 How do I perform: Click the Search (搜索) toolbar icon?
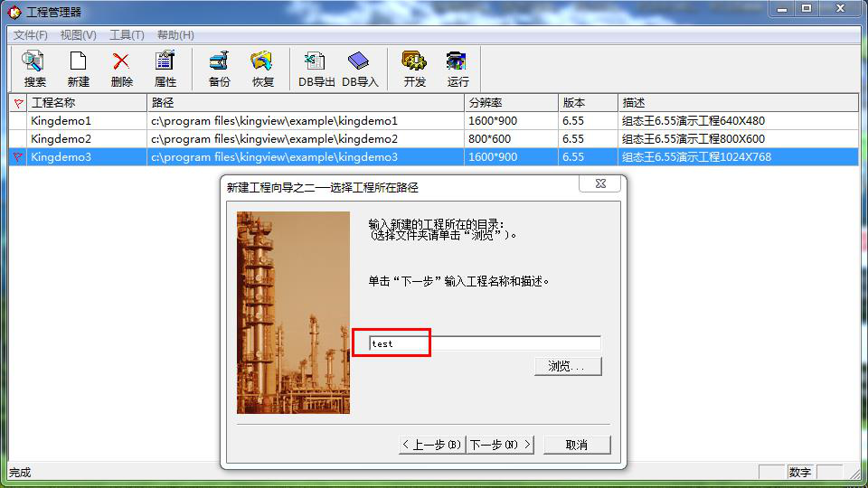tap(34, 69)
